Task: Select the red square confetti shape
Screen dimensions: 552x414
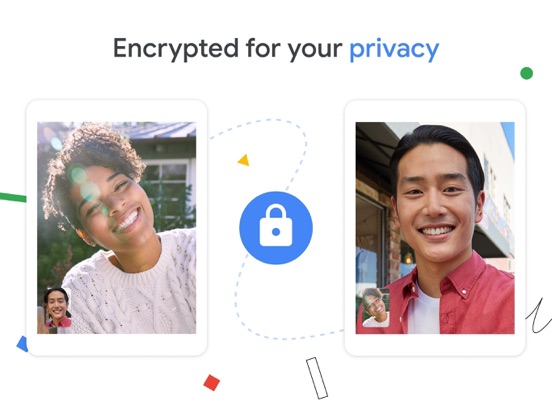Action: click(212, 382)
